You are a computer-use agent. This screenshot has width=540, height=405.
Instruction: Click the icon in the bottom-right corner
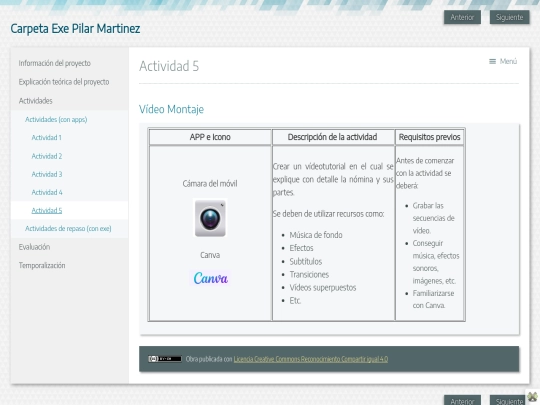(532, 397)
